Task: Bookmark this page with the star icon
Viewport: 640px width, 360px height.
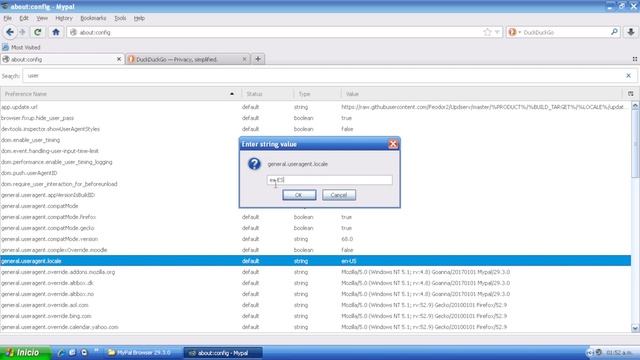Action: coord(487,32)
